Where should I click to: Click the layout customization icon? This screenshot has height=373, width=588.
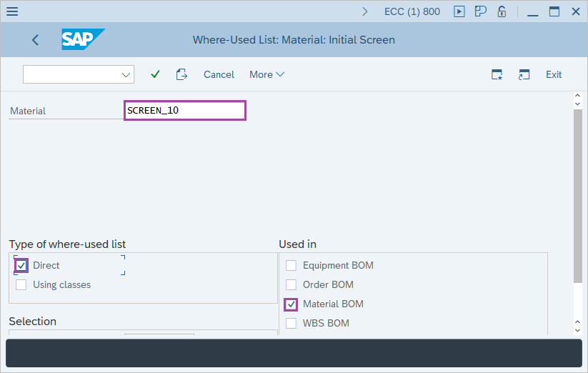(x=480, y=11)
